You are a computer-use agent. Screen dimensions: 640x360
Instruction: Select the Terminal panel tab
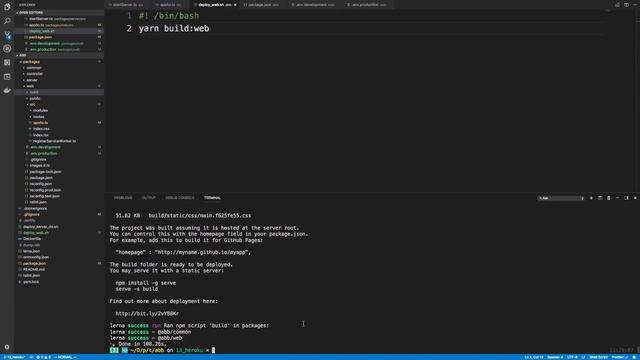[212, 198]
